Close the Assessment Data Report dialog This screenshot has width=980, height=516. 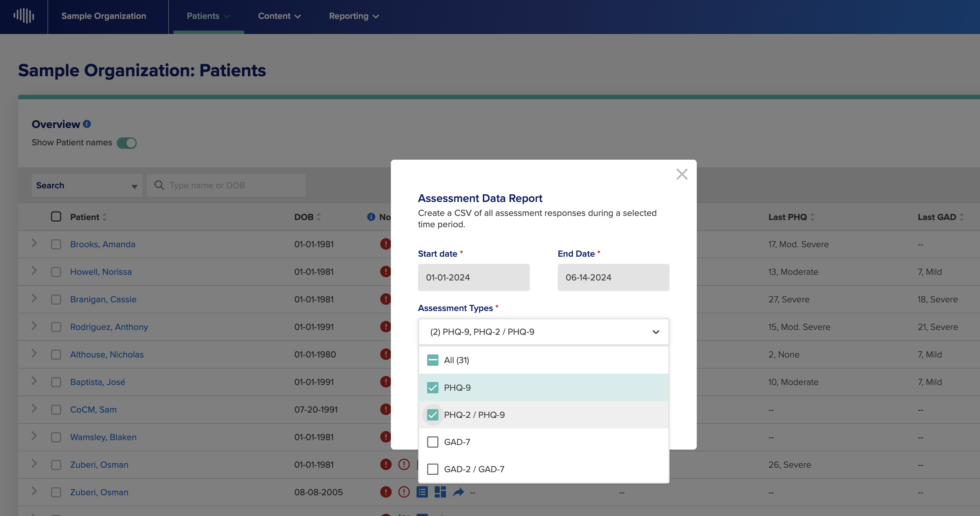point(682,174)
